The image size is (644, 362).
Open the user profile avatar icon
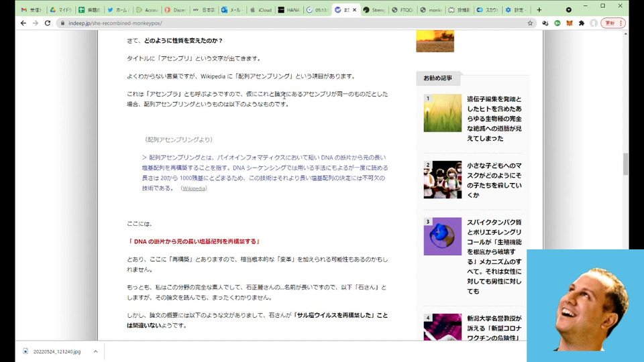(594, 23)
